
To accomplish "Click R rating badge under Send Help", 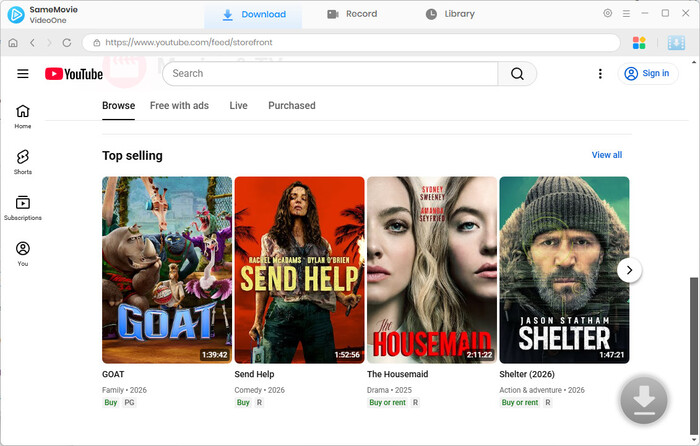I will coord(259,403).
